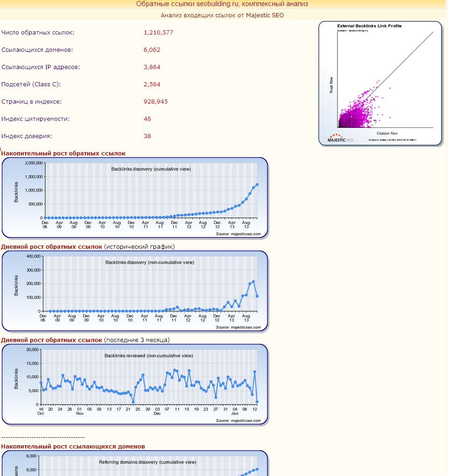
Task: Click the referring IP addresses value 3,864
Action: [152, 67]
